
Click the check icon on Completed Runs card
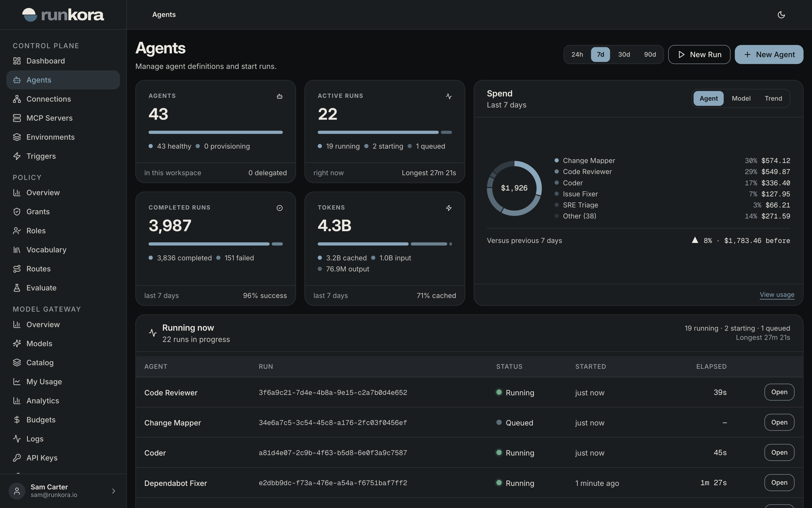point(280,208)
